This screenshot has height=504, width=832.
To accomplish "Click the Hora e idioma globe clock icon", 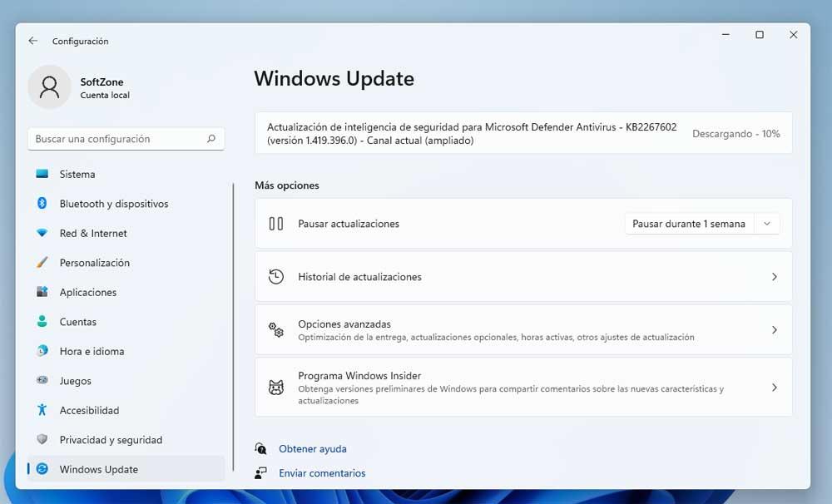I will pos(42,351).
